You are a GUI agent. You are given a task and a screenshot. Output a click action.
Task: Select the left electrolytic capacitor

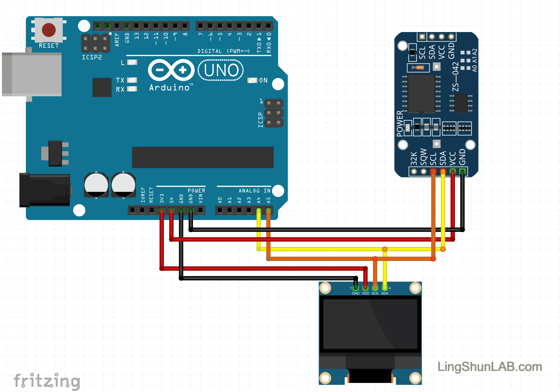96,185
